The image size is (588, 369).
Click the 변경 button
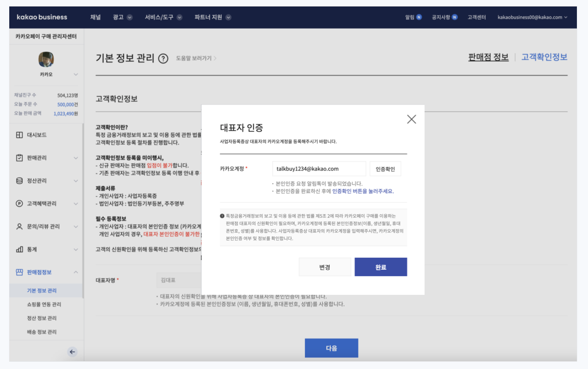click(x=325, y=267)
